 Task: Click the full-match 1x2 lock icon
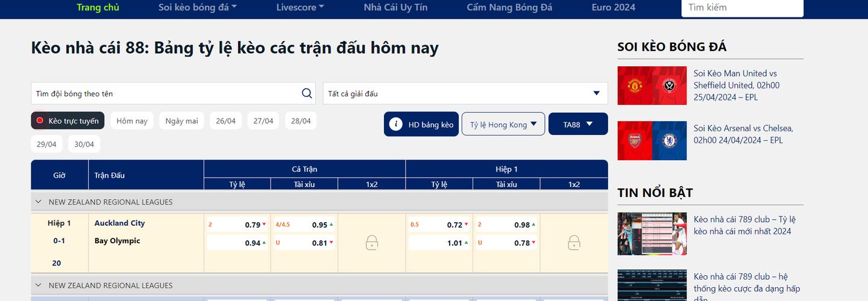point(372,243)
